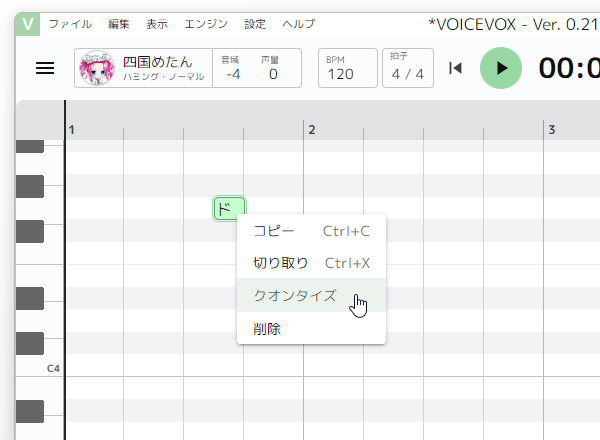Open the ヘルプ menu
Viewport: 600px width, 440px height.
click(x=299, y=24)
